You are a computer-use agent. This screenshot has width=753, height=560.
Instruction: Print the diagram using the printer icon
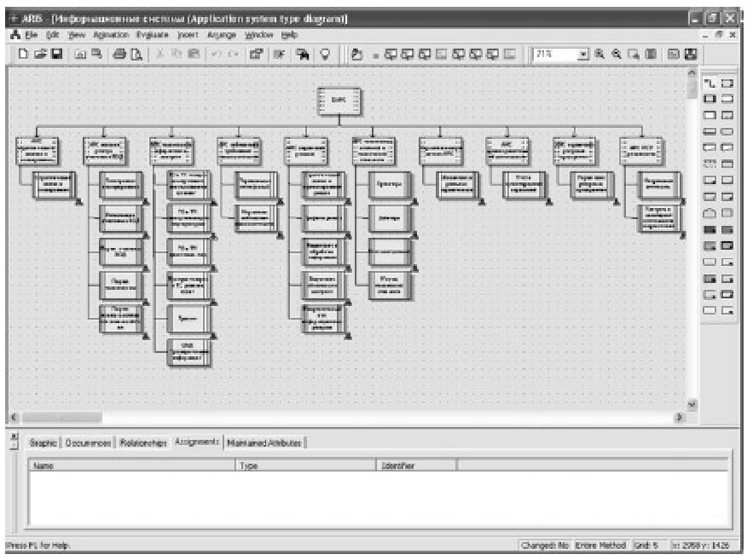point(119,55)
